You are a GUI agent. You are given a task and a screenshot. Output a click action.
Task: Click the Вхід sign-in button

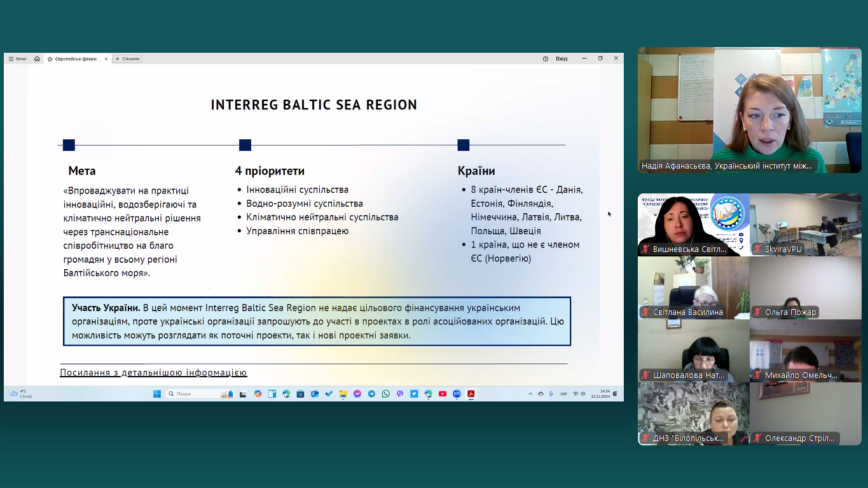[561, 59]
